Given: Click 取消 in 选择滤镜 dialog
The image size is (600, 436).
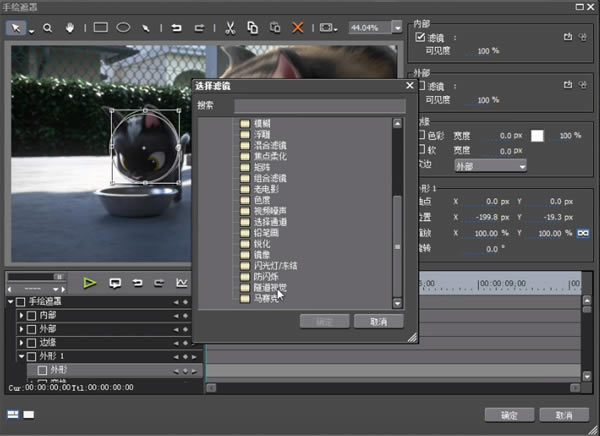Looking at the screenshot, I should pyautogui.click(x=378, y=322).
